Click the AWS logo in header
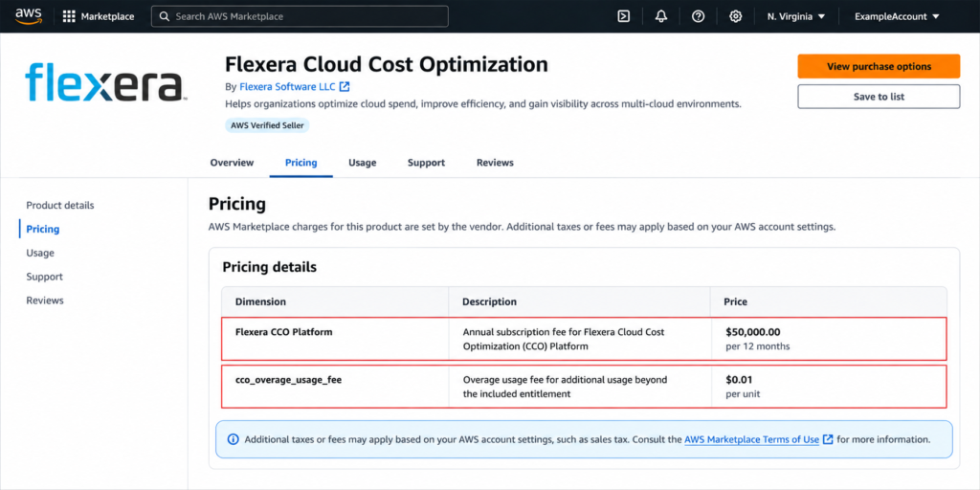The width and height of the screenshot is (980, 490). tap(29, 15)
